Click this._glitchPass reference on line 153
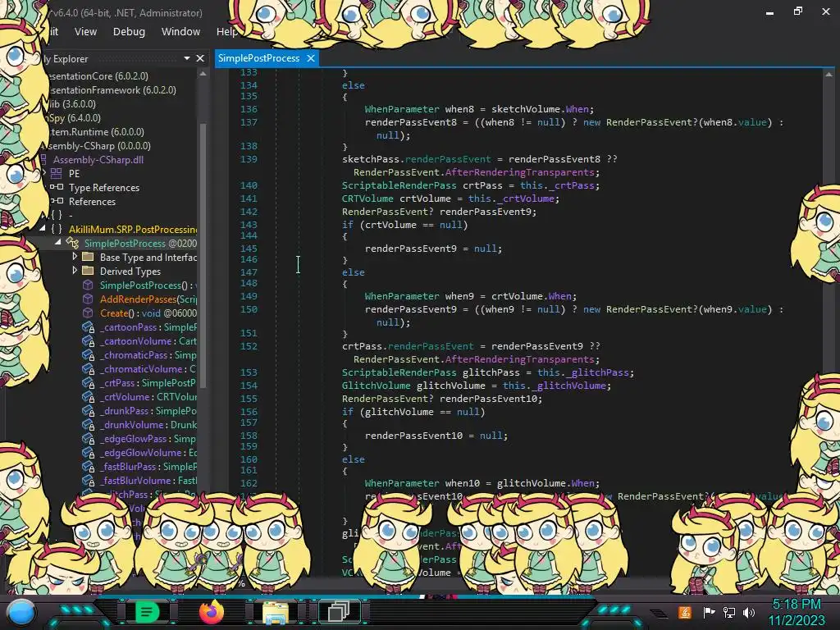 click(585, 372)
